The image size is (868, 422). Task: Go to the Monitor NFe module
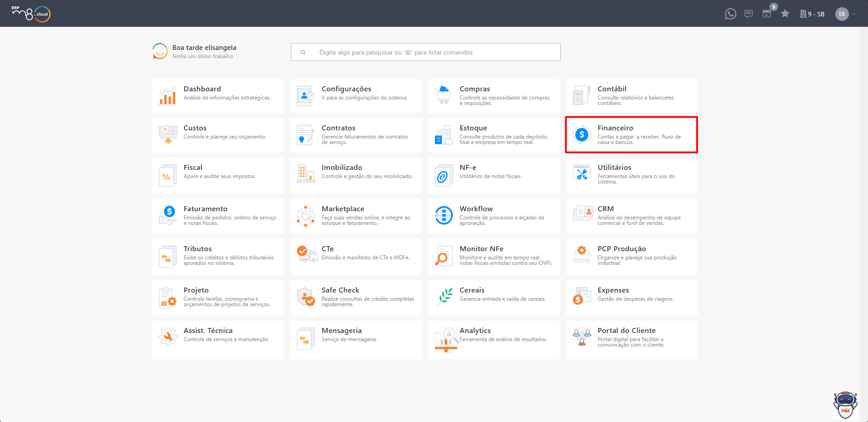point(493,256)
